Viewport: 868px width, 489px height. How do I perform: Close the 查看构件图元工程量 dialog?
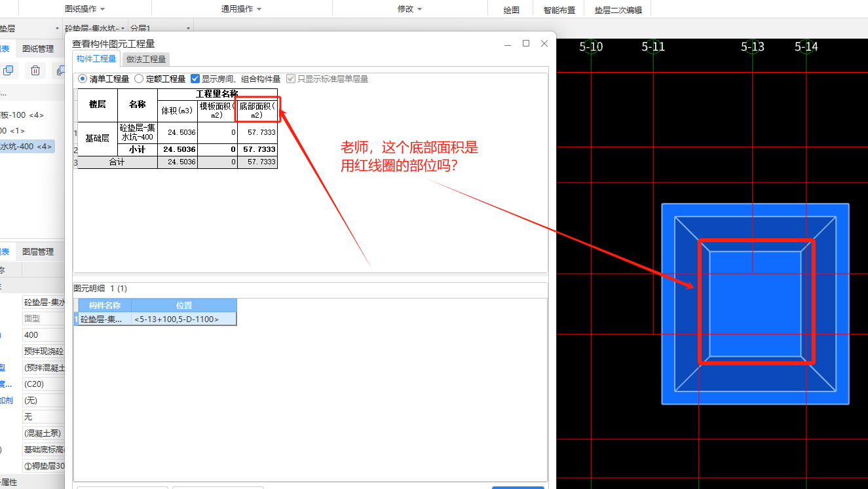(544, 43)
